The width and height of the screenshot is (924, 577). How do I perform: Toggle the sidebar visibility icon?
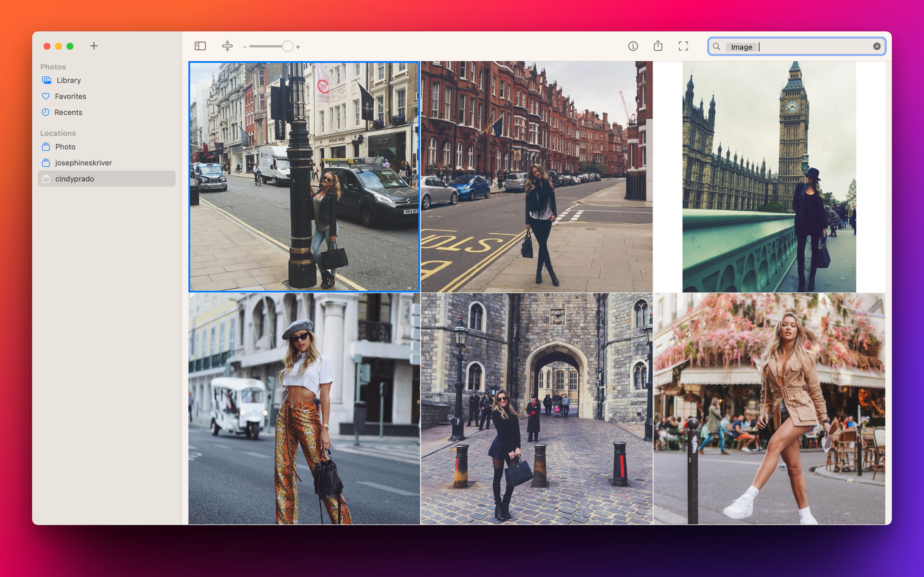[200, 46]
